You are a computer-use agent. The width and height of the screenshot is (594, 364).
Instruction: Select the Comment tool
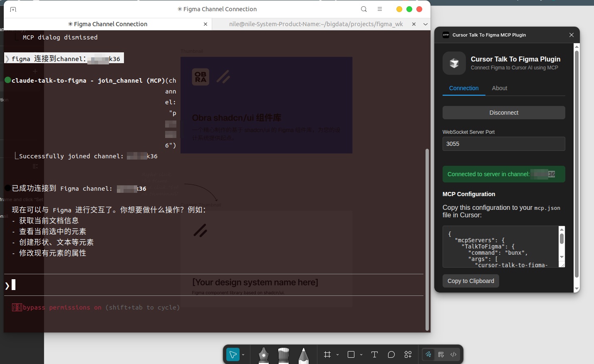[x=391, y=354]
